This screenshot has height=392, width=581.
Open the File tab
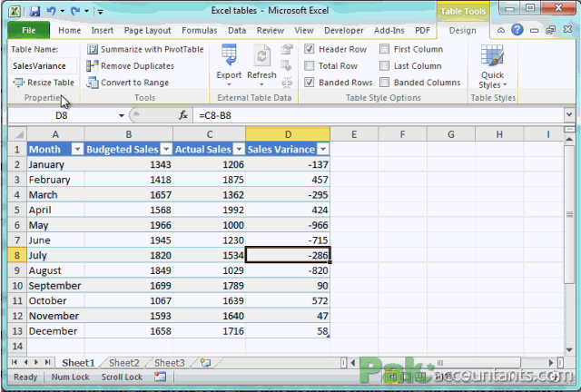(28, 30)
